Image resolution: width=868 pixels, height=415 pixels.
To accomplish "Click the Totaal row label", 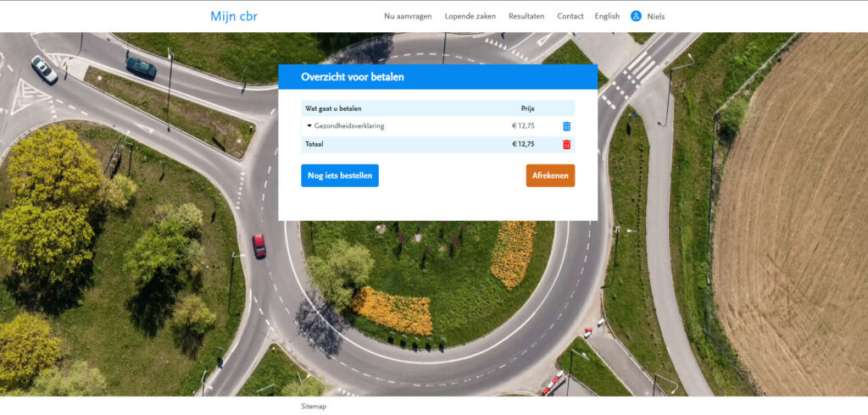I will click(314, 144).
